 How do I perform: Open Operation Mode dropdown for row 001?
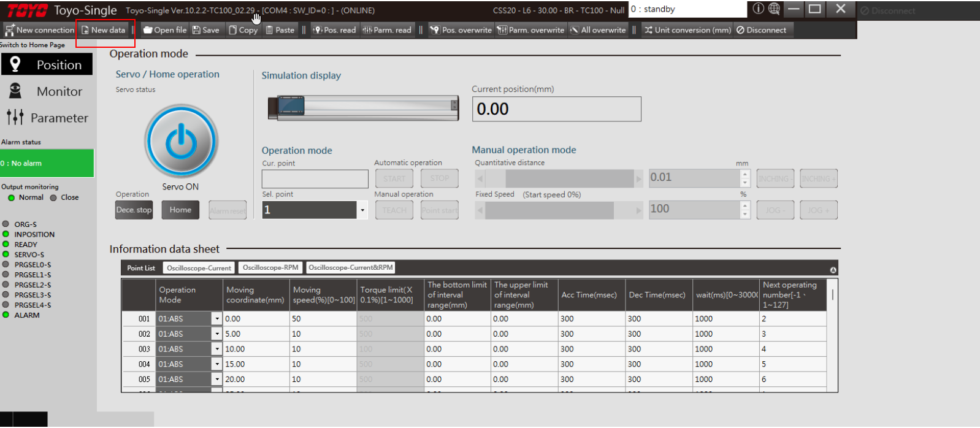tap(216, 319)
